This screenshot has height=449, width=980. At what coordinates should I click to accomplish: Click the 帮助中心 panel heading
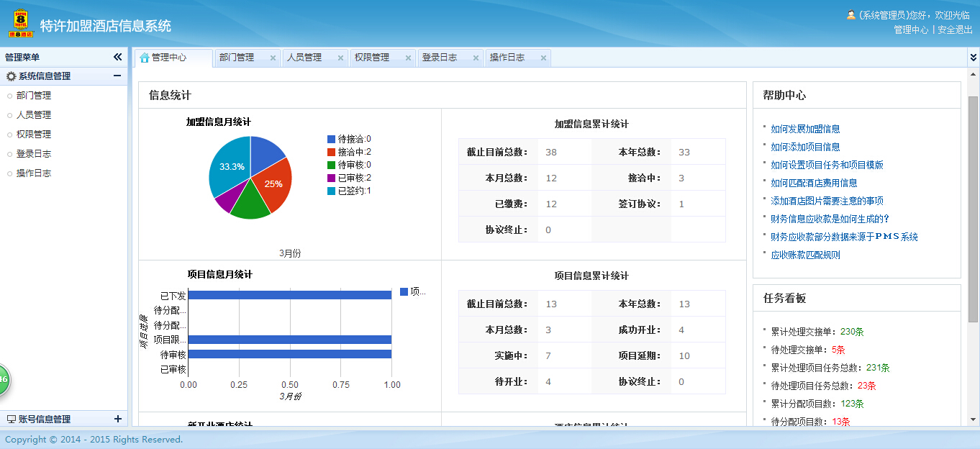(784, 95)
